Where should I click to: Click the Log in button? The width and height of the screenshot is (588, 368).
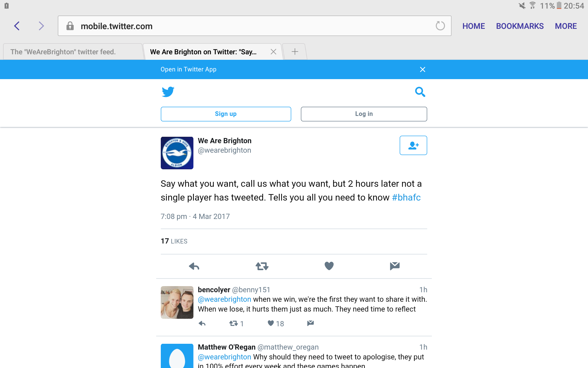pos(364,114)
